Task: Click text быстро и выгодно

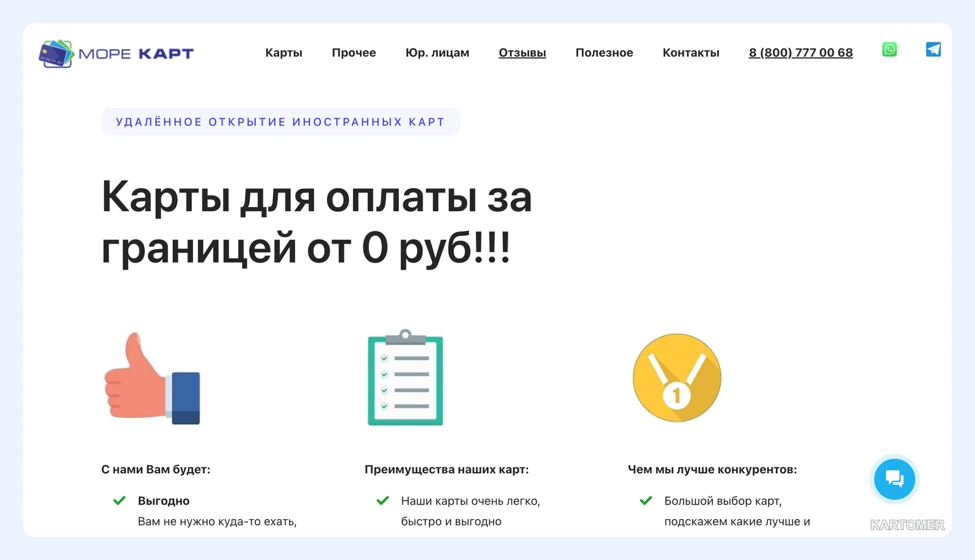Action: (x=451, y=522)
